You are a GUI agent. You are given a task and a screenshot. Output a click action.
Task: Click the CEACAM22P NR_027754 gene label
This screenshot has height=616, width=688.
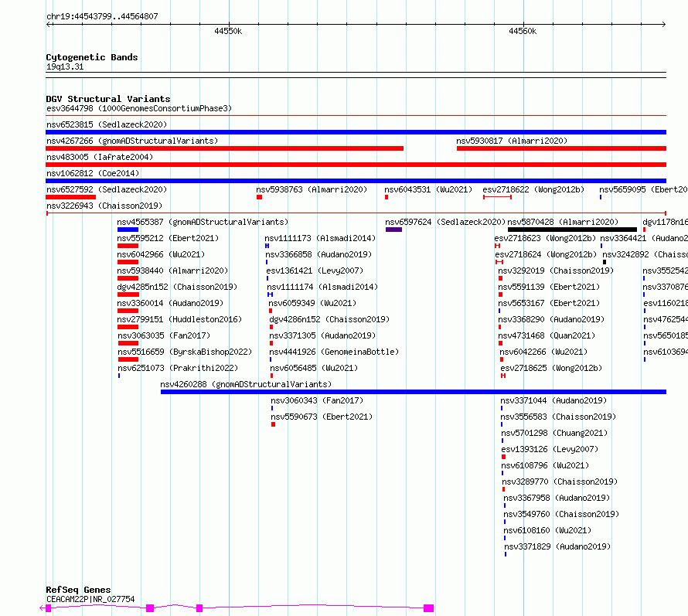90,599
